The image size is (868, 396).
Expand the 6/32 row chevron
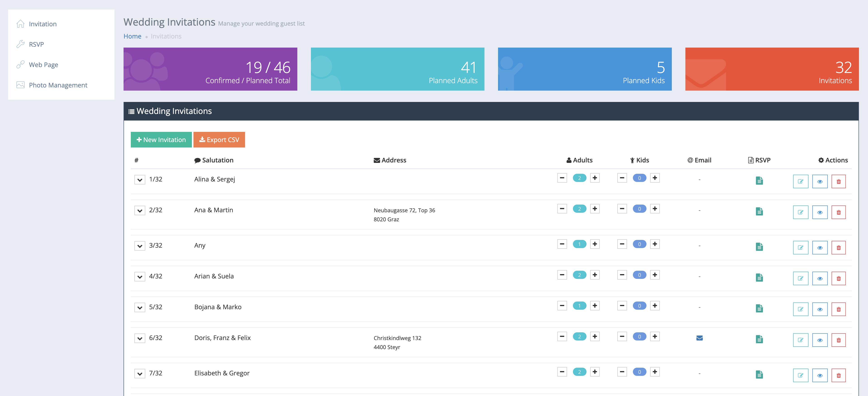point(139,338)
